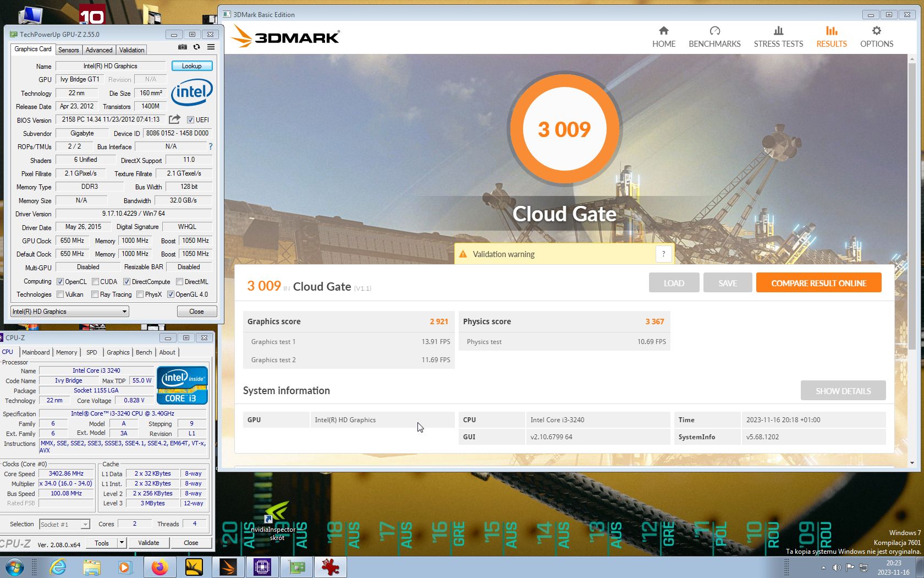Open the Intel(R) HD Graphics GPU selector dropdown
The width and height of the screenshot is (924, 578).
(x=70, y=311)
